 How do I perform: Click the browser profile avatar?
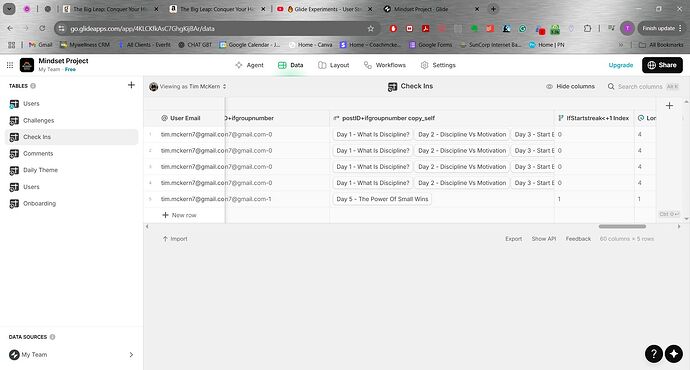627,29
